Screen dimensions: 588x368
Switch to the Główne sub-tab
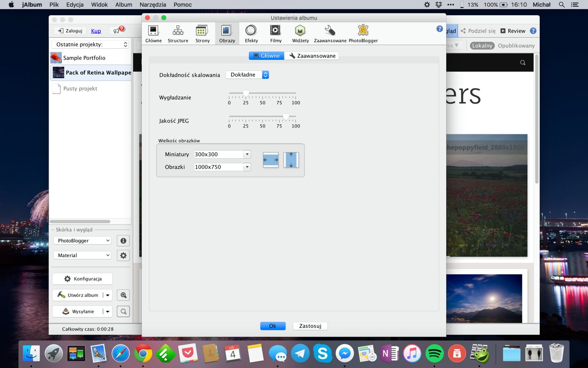pos(266,56)
